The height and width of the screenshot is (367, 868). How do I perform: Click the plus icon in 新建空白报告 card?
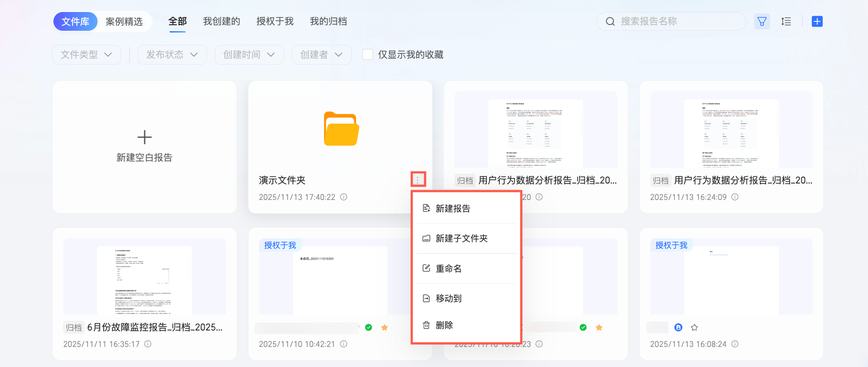[x=145, y=137]
